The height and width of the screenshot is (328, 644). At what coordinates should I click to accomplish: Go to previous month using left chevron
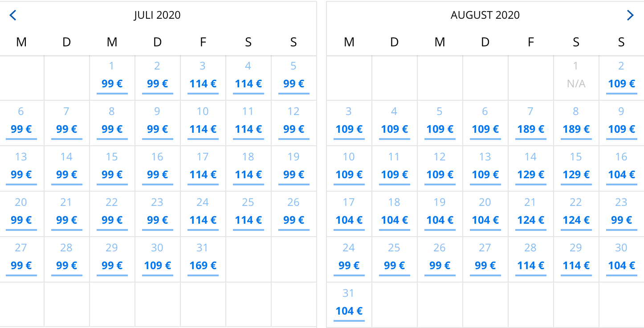click(13, 16)
